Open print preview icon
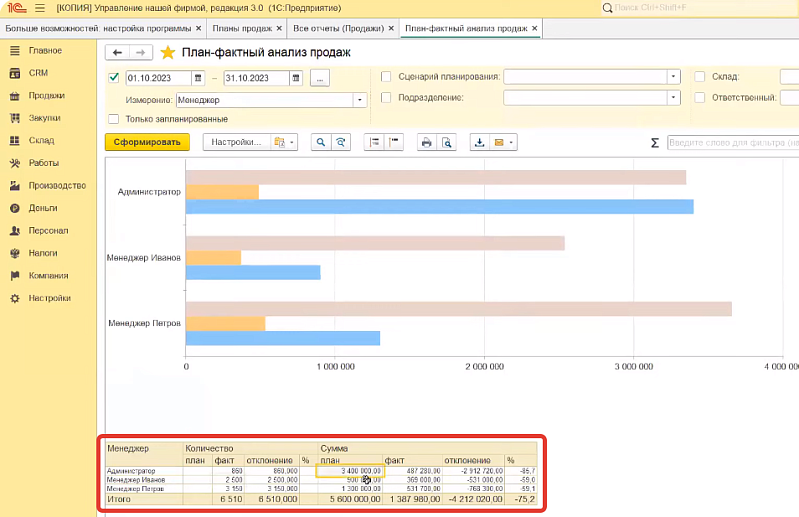 [447, 142]
